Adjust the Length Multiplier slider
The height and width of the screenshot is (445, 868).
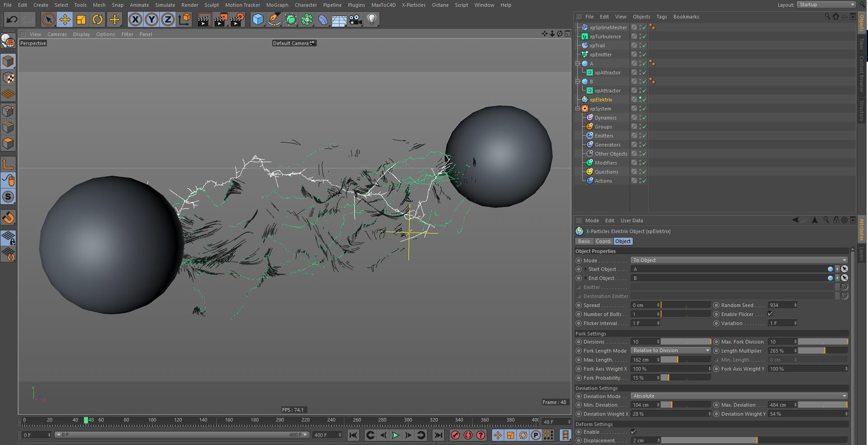click(x=822, y=351)
